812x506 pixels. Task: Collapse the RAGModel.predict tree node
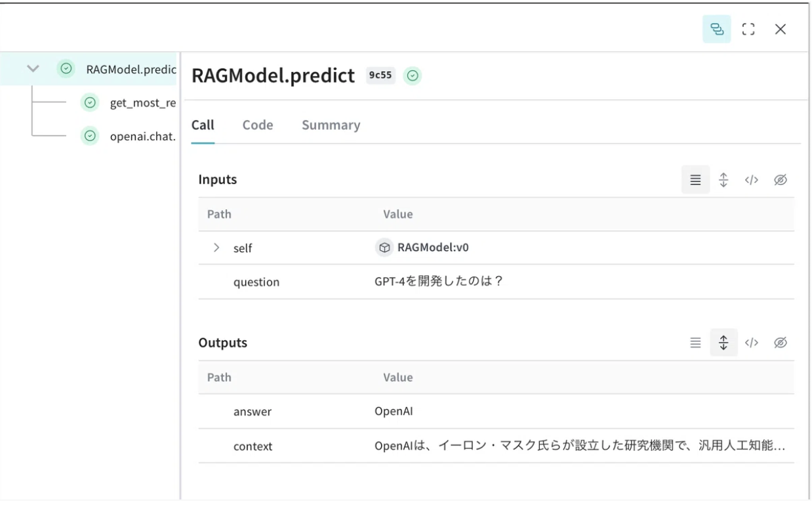pos(35,69)
